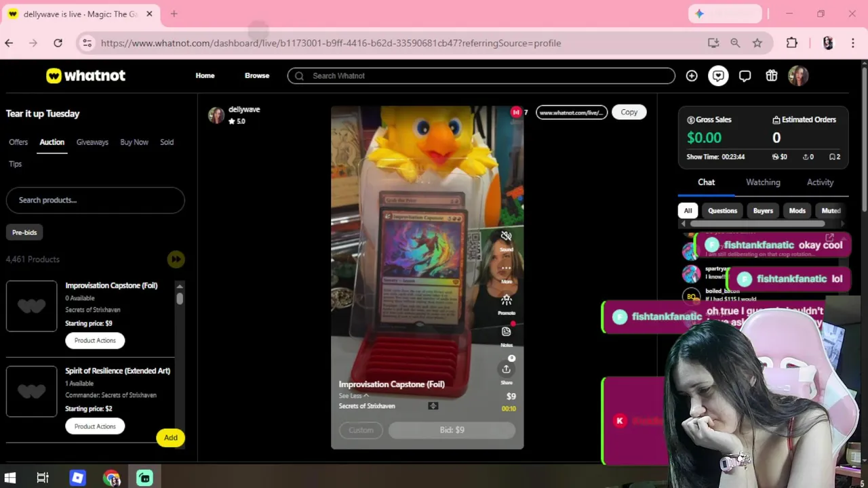Click the plus create icon in header

click(692, 76)
